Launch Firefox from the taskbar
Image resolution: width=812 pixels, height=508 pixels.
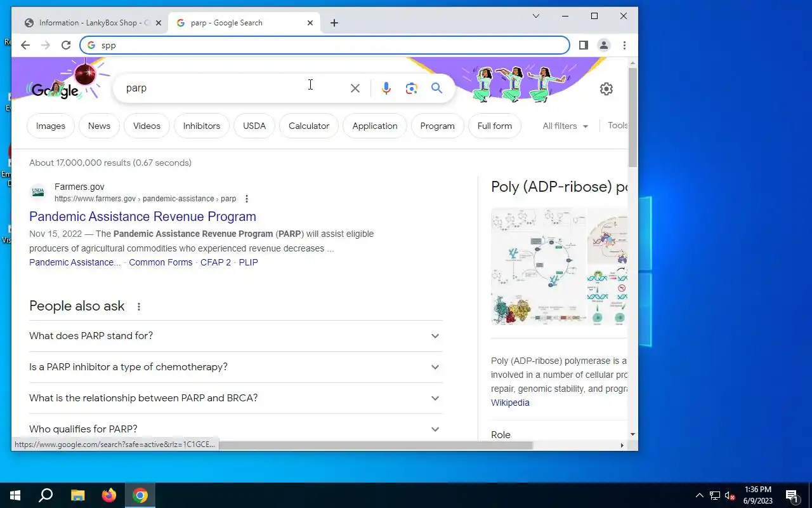coord(109,495)
